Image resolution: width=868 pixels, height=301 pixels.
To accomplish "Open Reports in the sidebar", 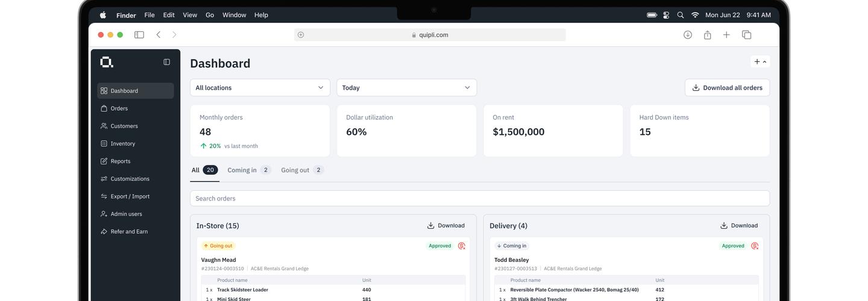I will pos(120,161).
